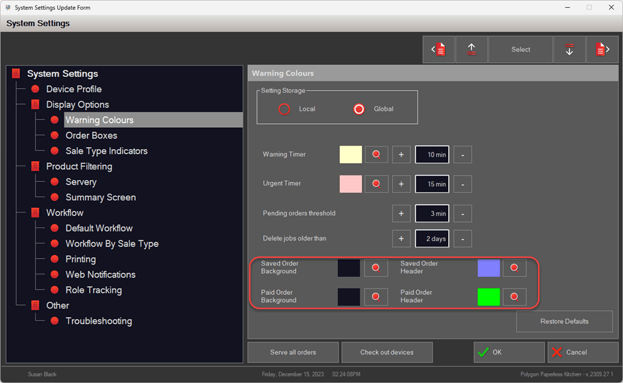This screenshot has height=383, width=623.
Task: Open Workflow By Sale Type settings
Action: pyautogui.click(x=112, y=244)
